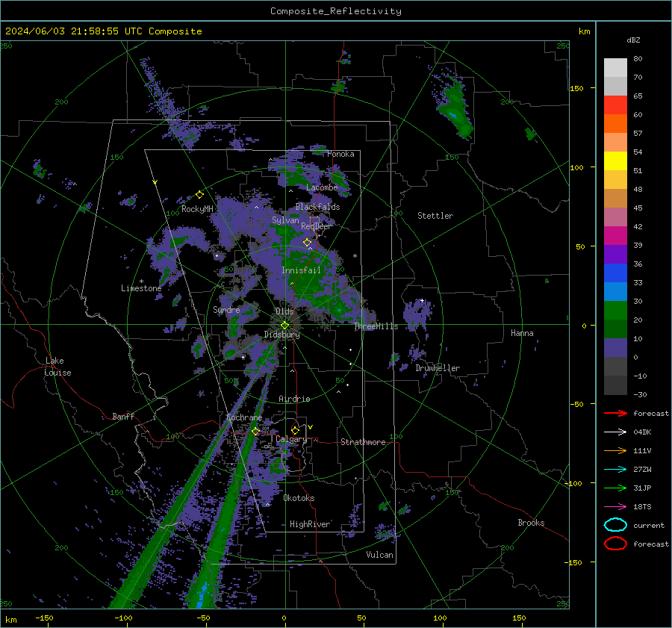Select the orange 111V arrow icon

click(615, 450)
